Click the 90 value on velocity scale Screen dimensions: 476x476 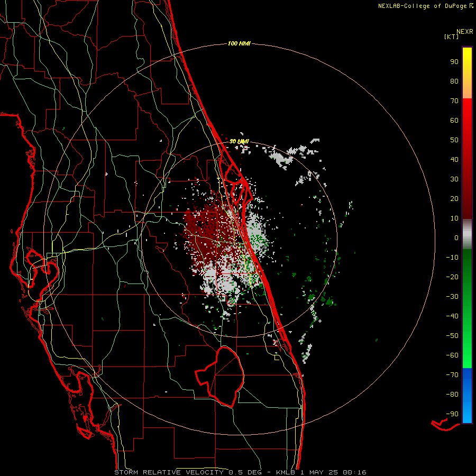(x=454, y=62)
